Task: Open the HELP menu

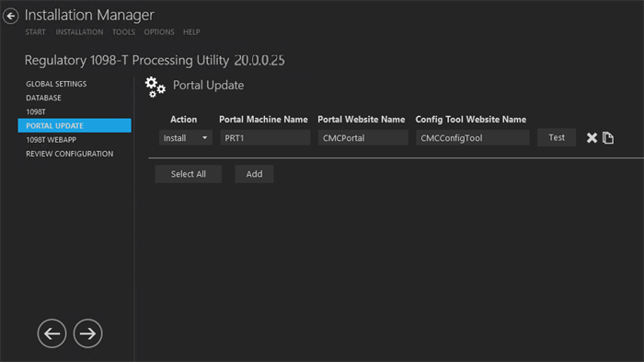Action: 191,32
